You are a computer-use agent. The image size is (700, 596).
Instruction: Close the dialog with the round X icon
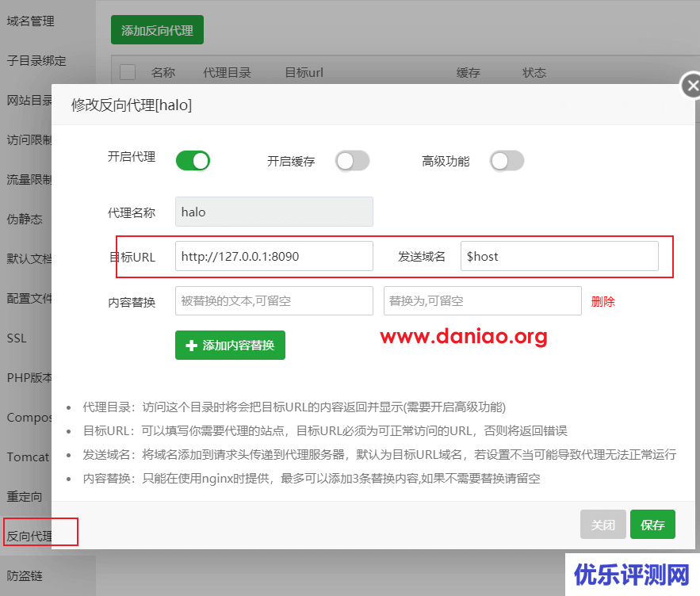coord(691,86)
